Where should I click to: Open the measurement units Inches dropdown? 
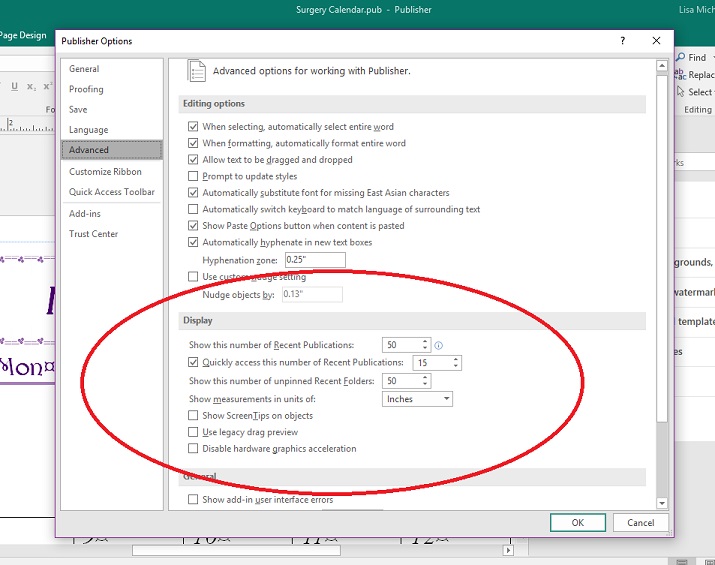coord(417,399)
